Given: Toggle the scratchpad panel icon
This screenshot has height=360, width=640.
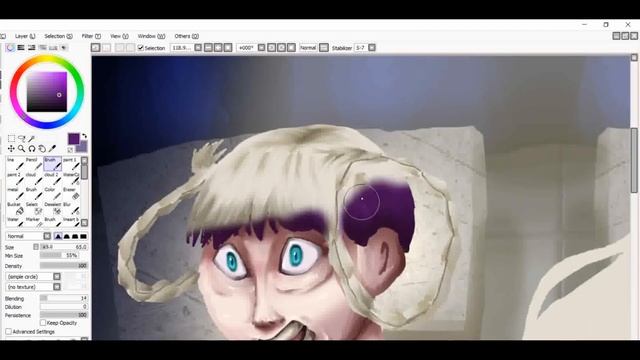Looking at the screenshot, I should (64, 48).
